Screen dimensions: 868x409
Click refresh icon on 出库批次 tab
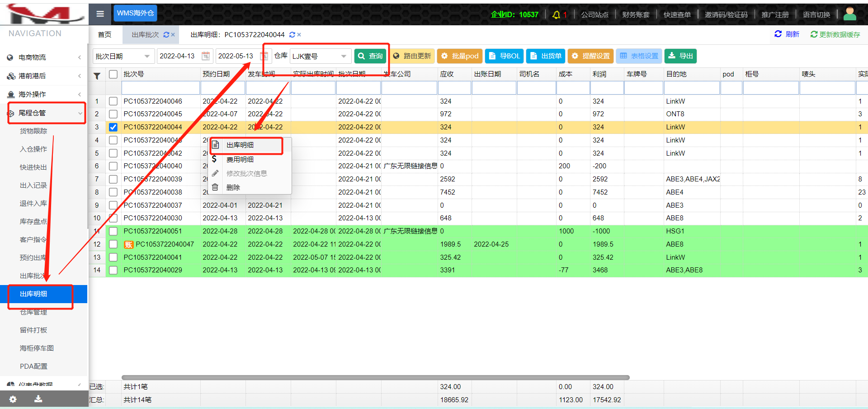click(166, 35)
